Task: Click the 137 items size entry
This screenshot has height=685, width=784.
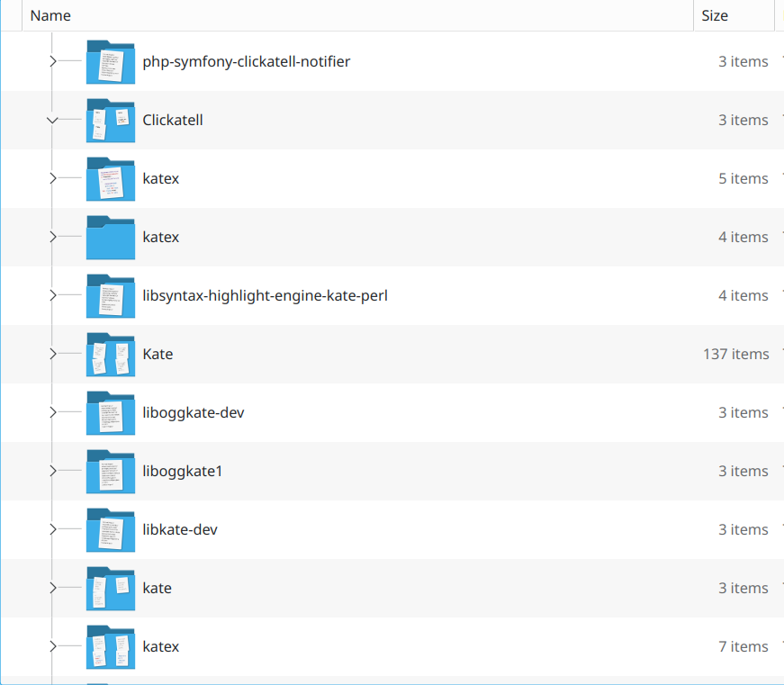Action: [x=735, y=355]
